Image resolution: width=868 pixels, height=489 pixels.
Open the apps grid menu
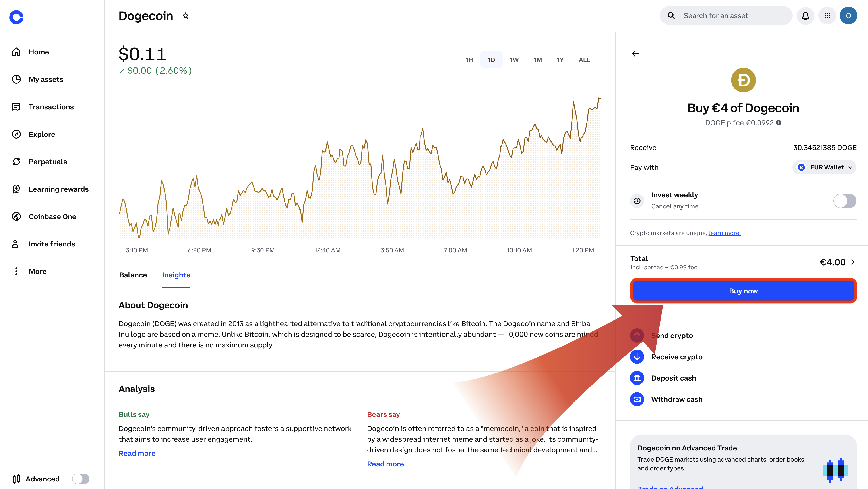(827, 16)
